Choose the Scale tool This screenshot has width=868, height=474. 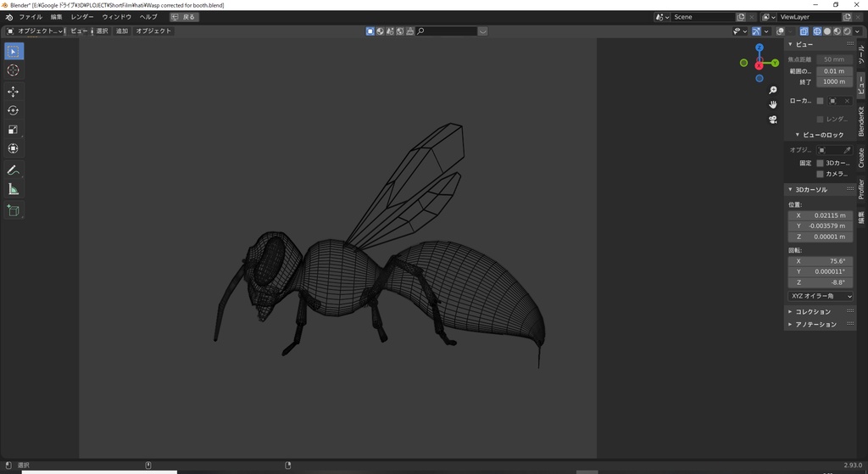point(14,130)
